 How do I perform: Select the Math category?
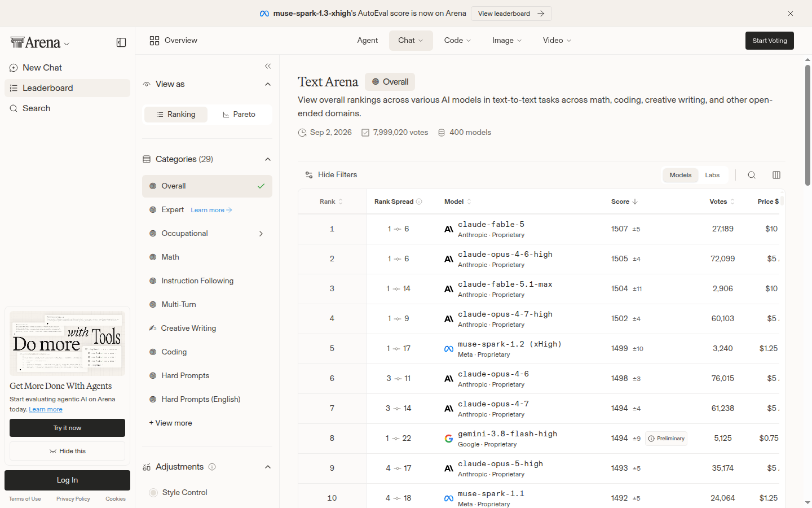coord(207,257)
